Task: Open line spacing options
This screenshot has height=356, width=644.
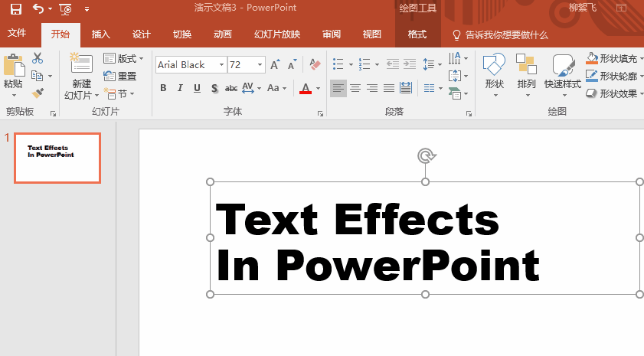Action: (x=432, y=64)
